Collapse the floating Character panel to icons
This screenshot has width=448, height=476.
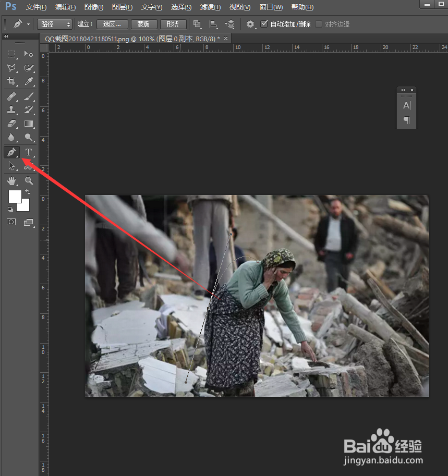(403, 90)
